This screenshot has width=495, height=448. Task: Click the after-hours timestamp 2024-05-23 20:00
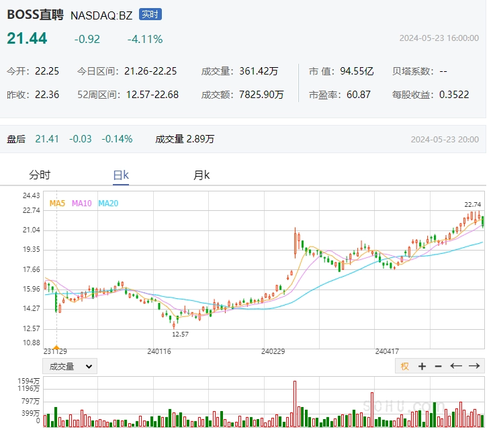[x=445, y=140]
